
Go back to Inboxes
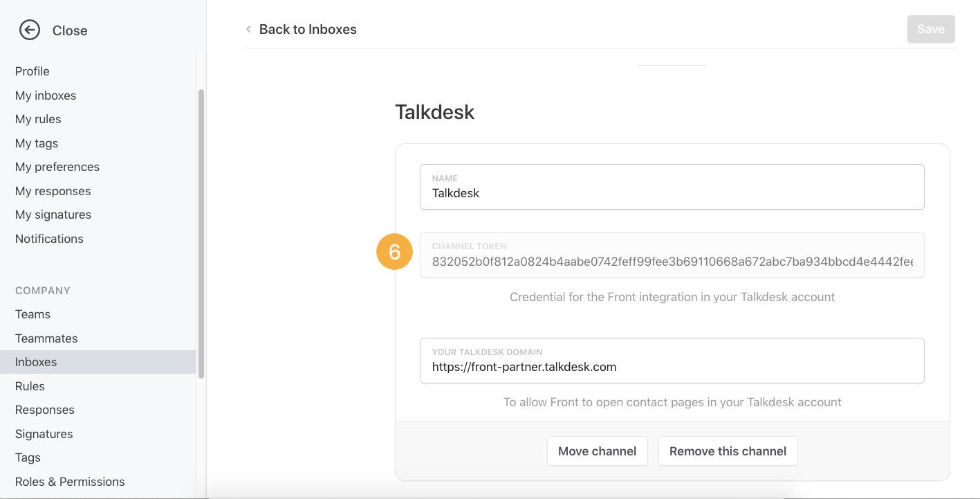coord(308,30)
